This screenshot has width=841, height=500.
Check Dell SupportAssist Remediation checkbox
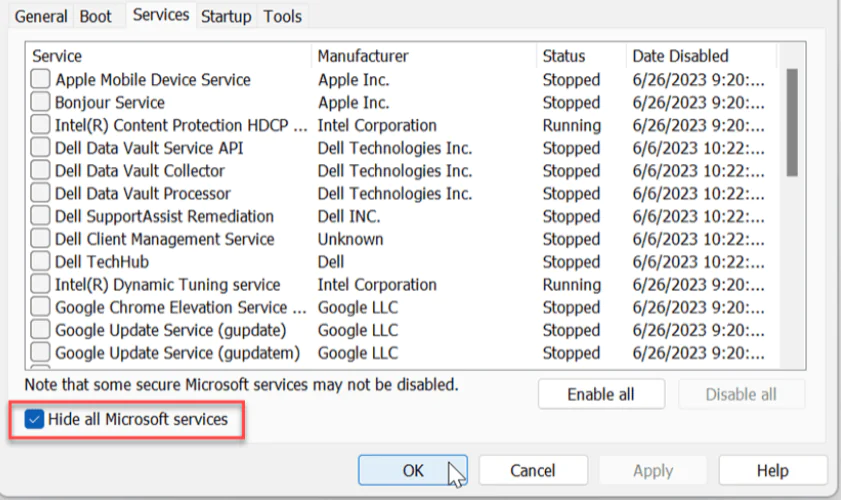pos(40,216)
